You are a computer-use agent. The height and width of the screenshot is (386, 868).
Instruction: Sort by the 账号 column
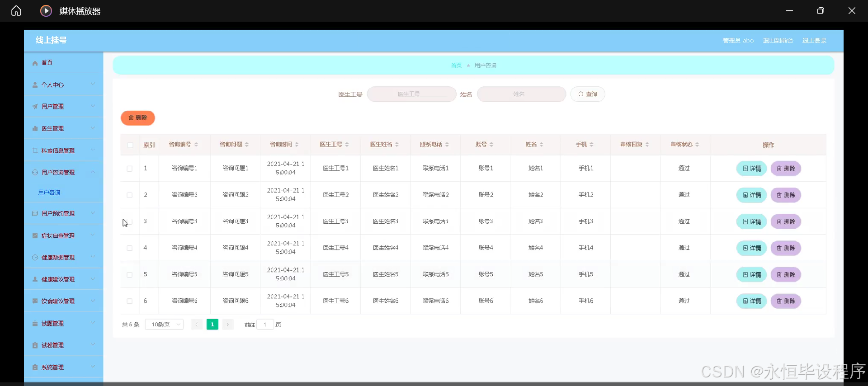[x=491, y=145]
